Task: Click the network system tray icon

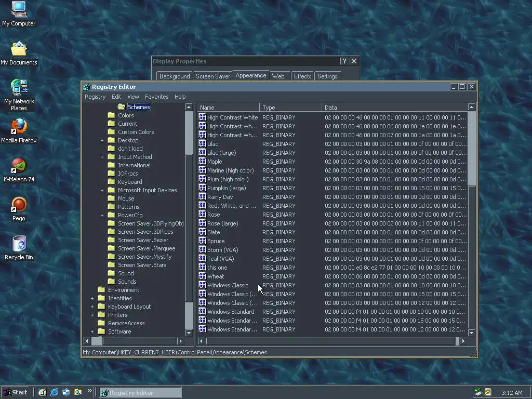Action: (478, 392)
